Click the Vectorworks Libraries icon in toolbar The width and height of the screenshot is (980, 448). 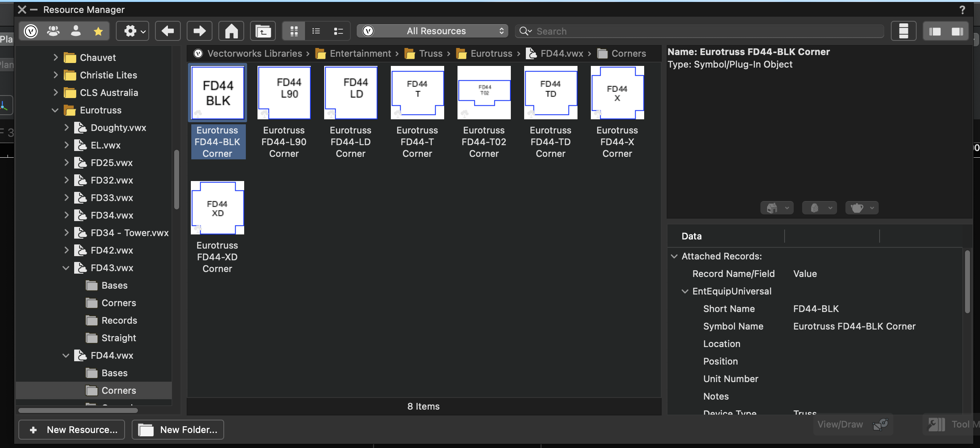pyautogui.click(x=31, y=31)
